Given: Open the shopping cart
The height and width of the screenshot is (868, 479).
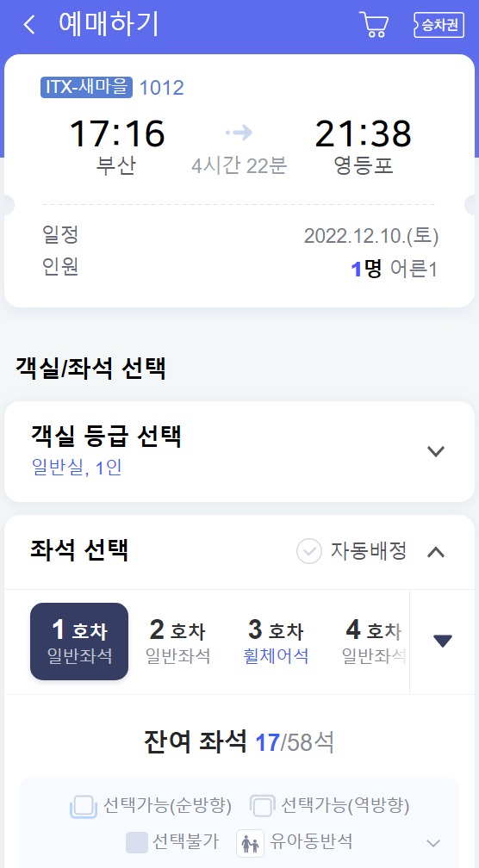Looking at the screenshot, I should click(x=375, y=24).
